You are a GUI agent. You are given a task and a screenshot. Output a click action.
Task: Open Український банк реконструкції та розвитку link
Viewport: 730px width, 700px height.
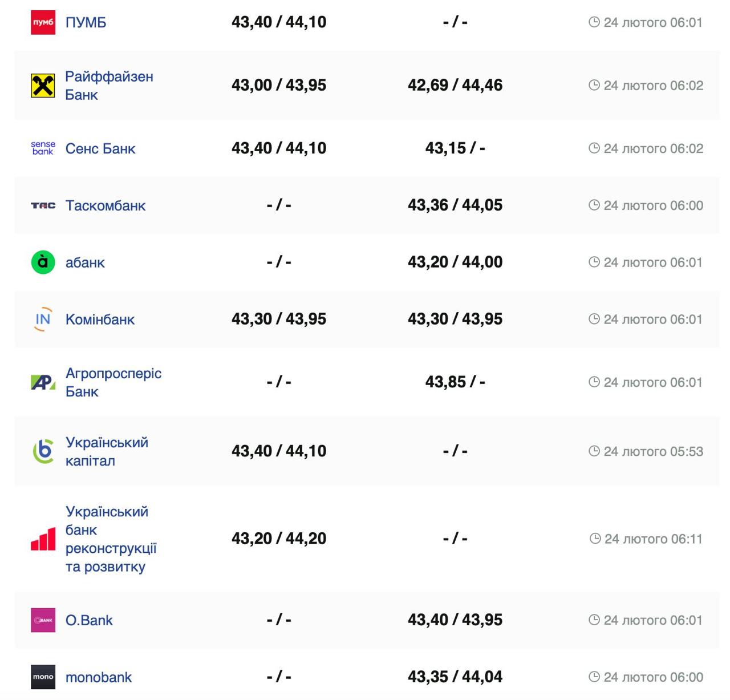111,539
